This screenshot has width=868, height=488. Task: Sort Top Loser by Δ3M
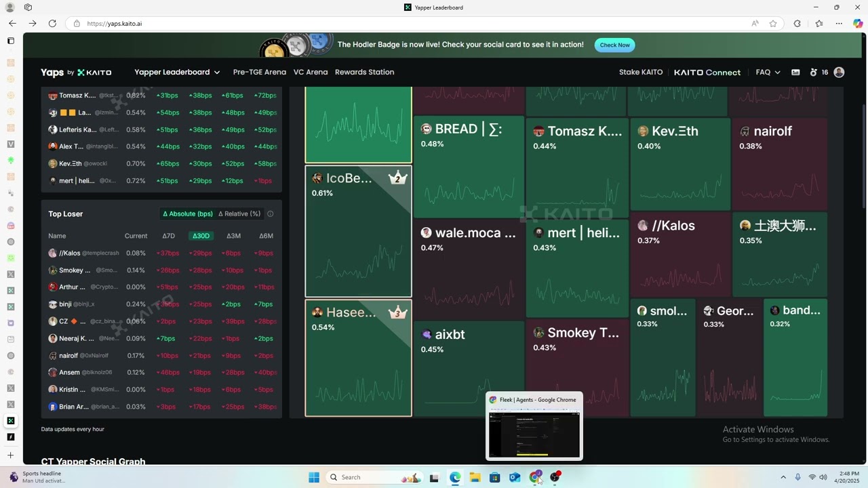pyautogui.click(x=233, y=236)
